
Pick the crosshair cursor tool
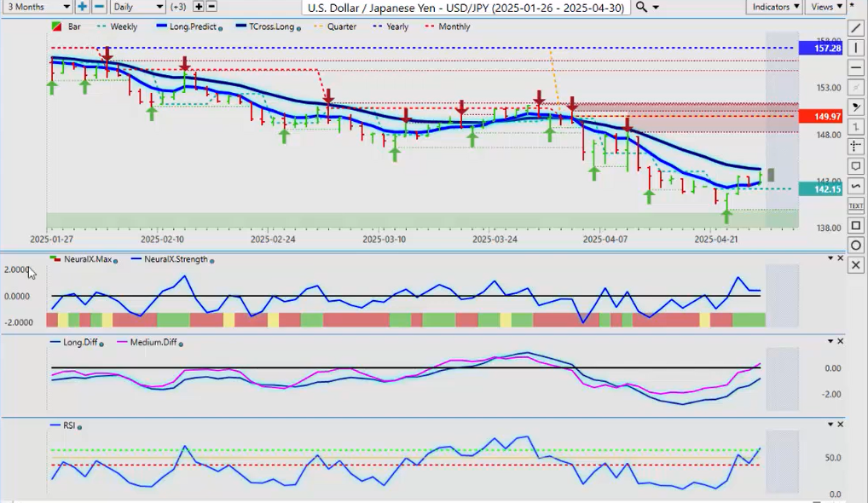(856, 147)
